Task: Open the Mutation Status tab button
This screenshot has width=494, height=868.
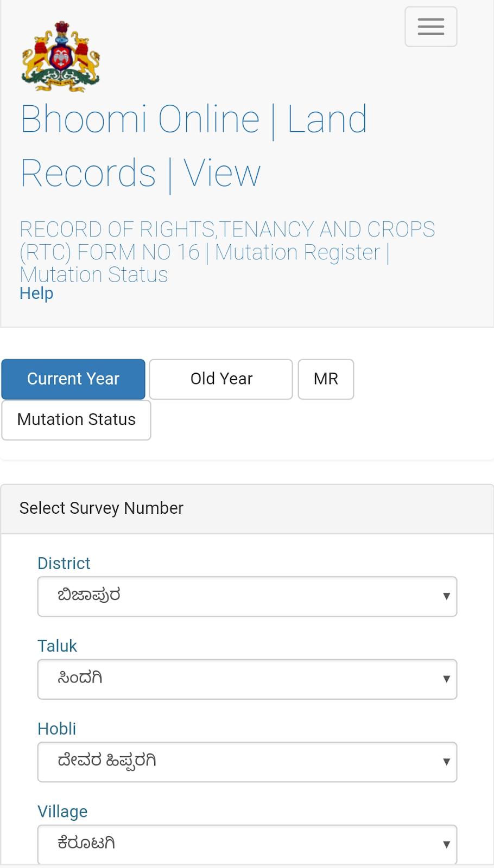Action: (76, 419)
